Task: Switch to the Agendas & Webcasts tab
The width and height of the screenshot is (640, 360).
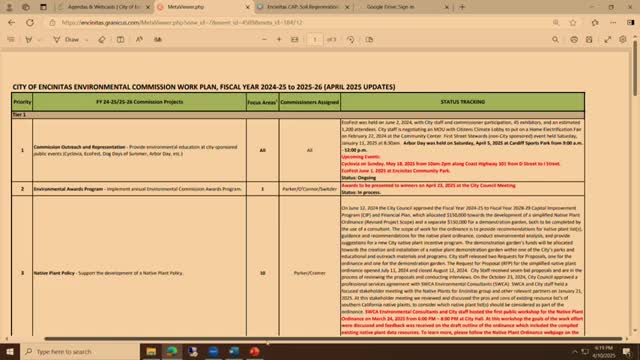Action: pos(104,7)
